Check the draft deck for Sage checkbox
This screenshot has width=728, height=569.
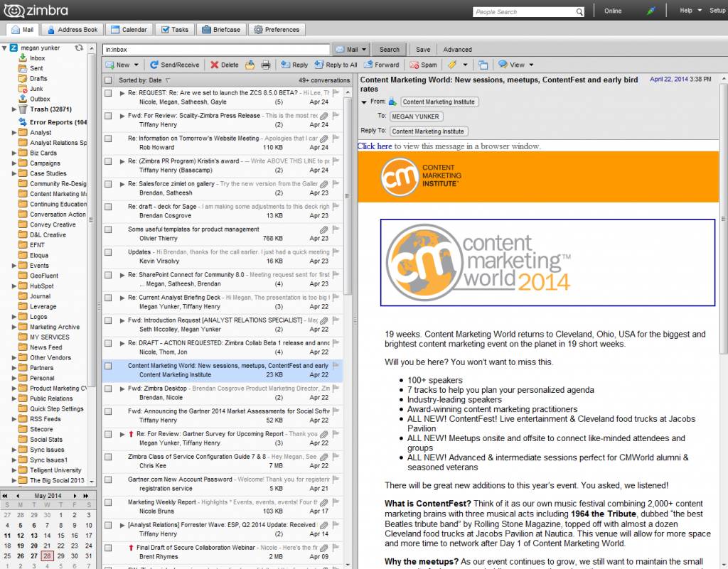[x=108, y=207]
